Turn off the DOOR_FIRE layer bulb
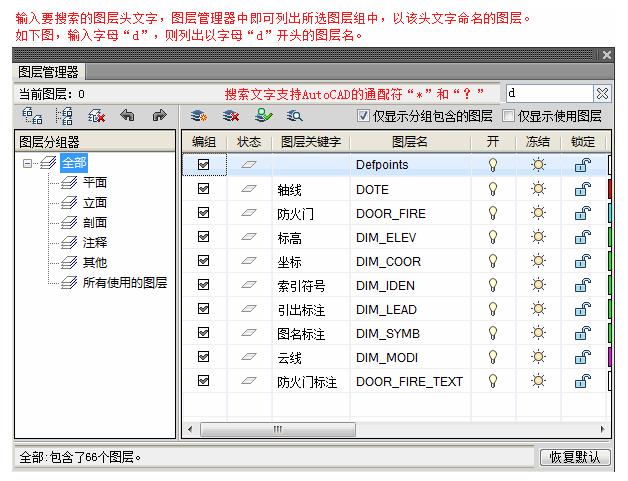The image size is (628, 481). click(493, 213)
